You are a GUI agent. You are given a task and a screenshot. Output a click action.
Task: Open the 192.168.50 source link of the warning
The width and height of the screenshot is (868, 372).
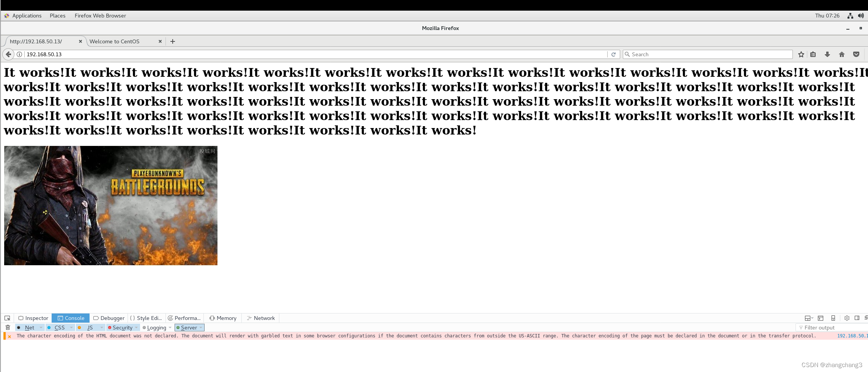(852, 336)
